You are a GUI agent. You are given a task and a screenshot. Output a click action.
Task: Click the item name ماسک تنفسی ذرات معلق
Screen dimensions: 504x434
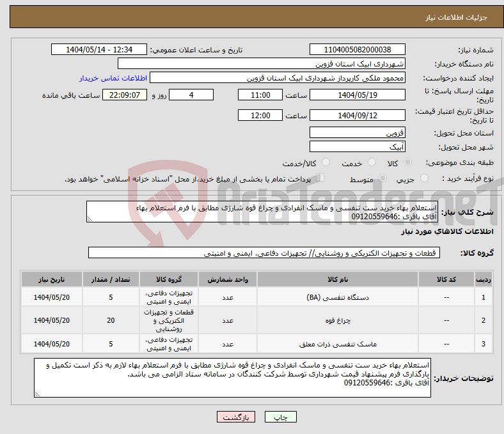coord(338,344)
